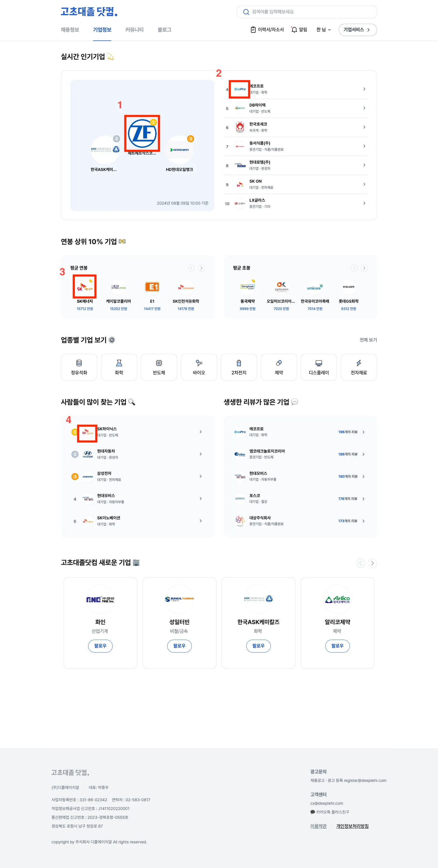Click the Amkor logo in review list
This screenshot has width=438, height=868.
coord(240,454)
